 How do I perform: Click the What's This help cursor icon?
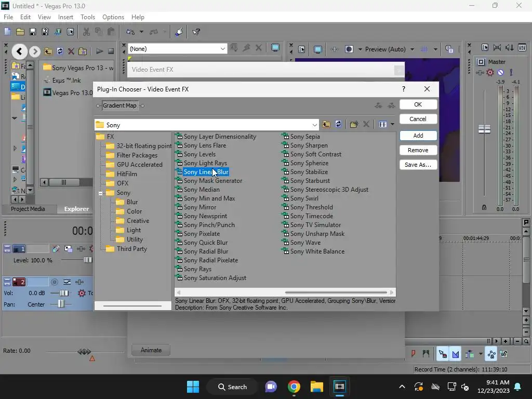[196, 32]
